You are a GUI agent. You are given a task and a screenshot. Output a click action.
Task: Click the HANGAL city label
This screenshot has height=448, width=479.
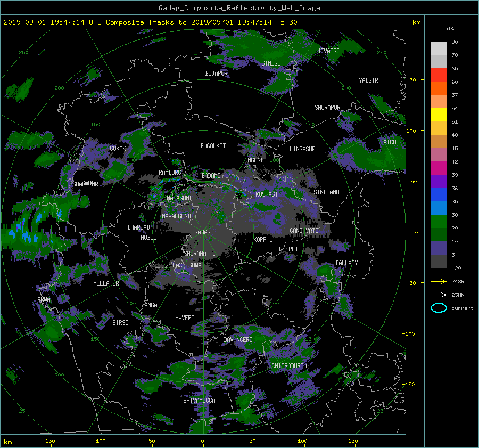pos(151,305)
